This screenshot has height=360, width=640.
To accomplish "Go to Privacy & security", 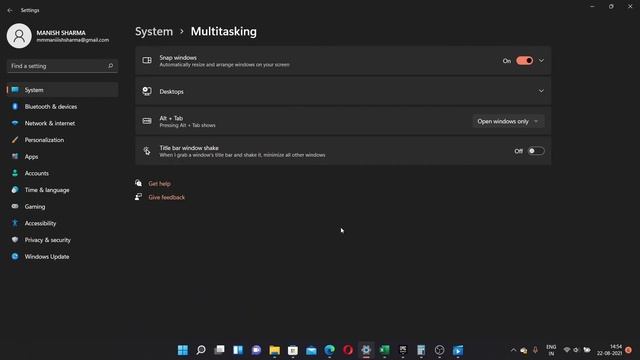I will pos(62,240).
